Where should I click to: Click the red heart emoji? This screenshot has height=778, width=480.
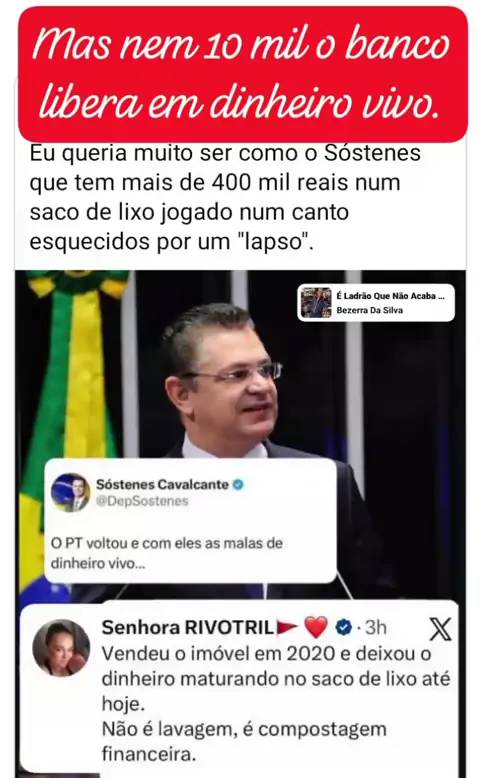(x=316, y=627)
